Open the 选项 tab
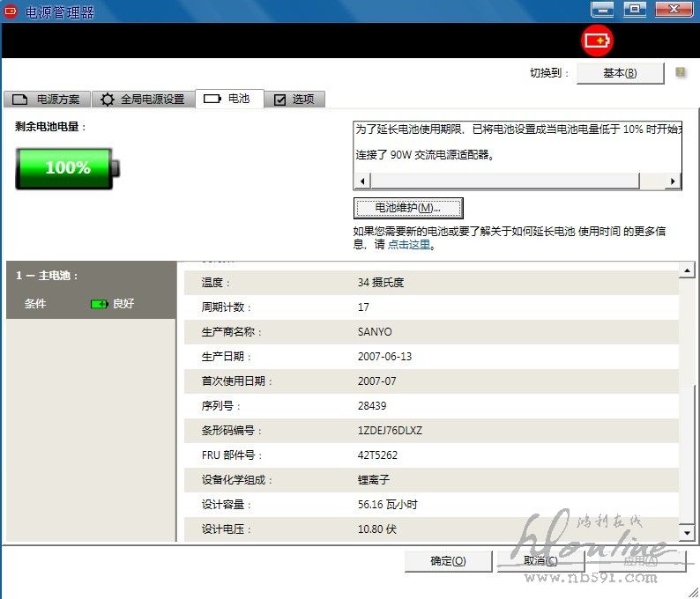Viewport: 700px width, 599px height. pos(294,100)
